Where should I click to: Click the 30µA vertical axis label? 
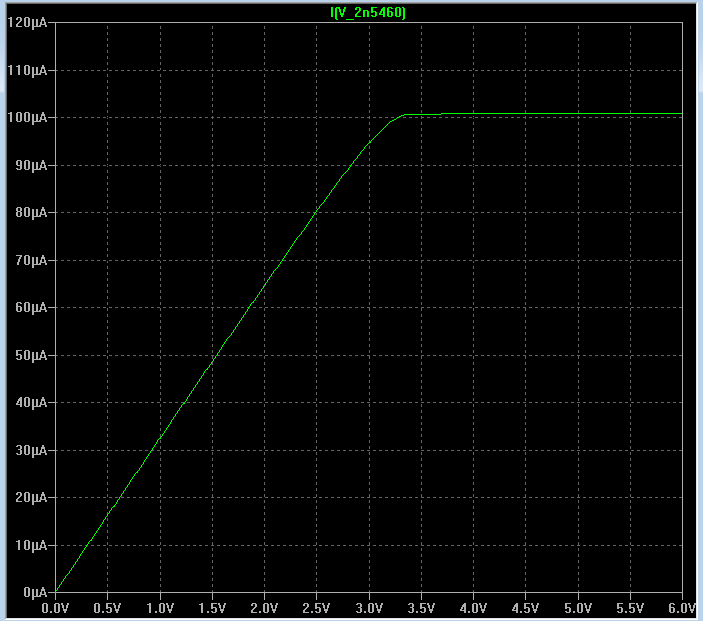(31, 450)
